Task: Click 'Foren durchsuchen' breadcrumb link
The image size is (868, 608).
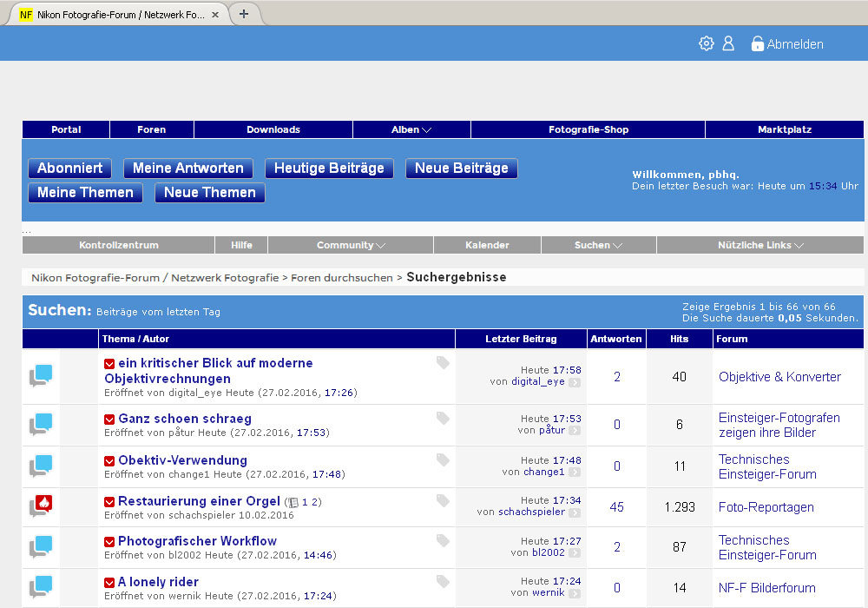Action: point(341,278)
